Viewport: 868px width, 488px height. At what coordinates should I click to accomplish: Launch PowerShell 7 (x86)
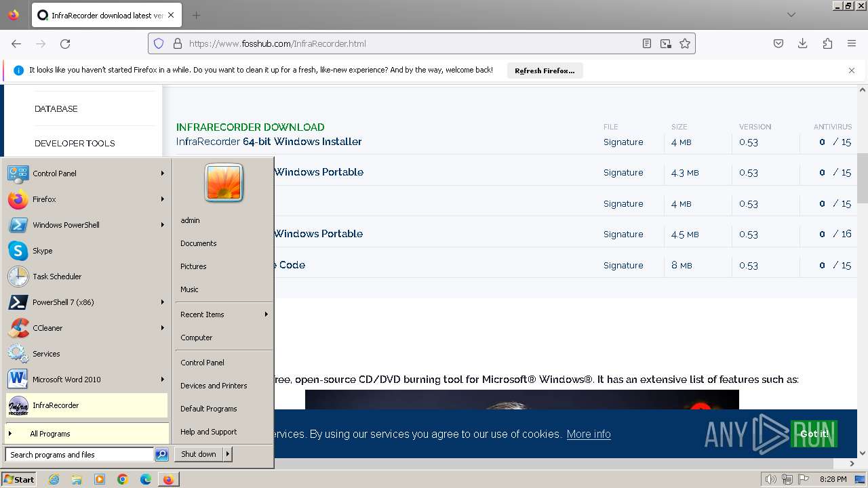(86, 302)
